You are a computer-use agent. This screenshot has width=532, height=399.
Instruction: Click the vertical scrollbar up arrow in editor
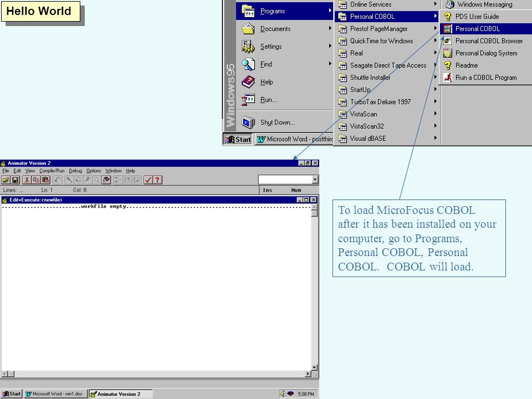(x=315, y=206)
